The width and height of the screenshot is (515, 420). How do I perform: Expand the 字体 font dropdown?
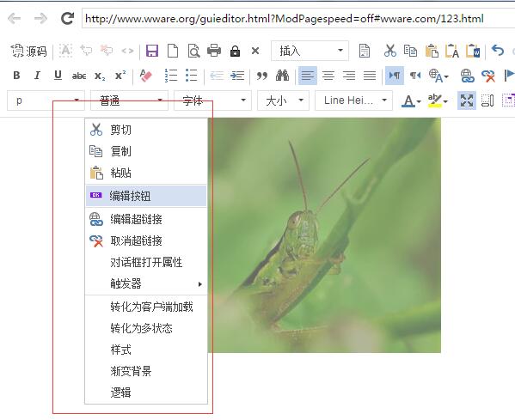212,100
